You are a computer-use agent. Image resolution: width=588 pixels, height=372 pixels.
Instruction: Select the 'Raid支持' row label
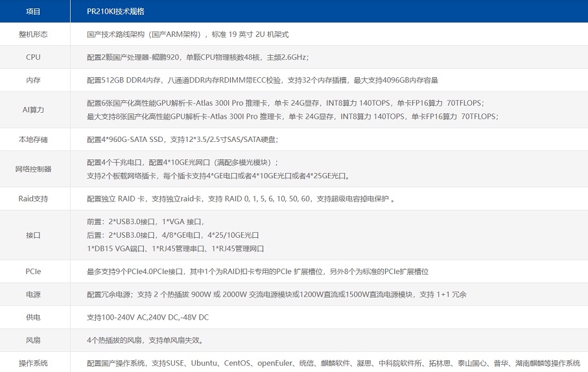[x=33, y=199]
